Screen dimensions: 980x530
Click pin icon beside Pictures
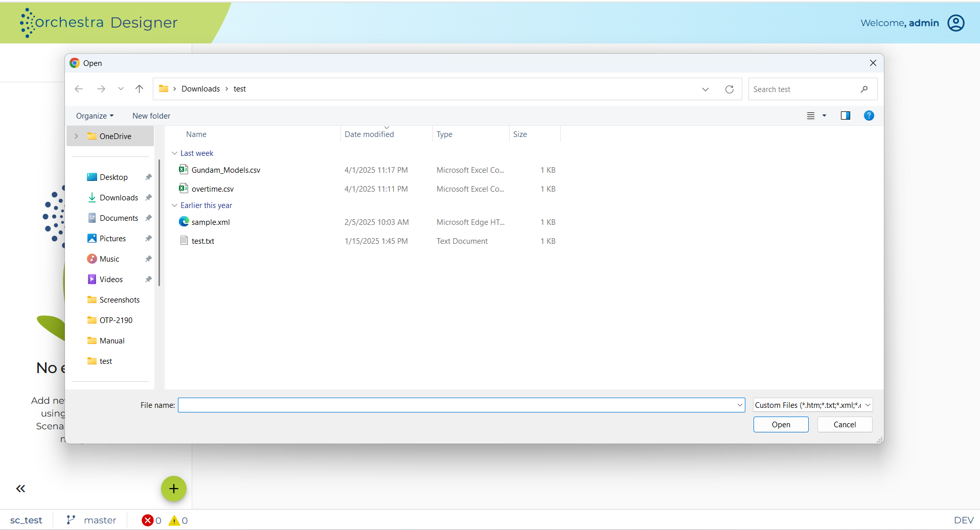coord(148,239)
